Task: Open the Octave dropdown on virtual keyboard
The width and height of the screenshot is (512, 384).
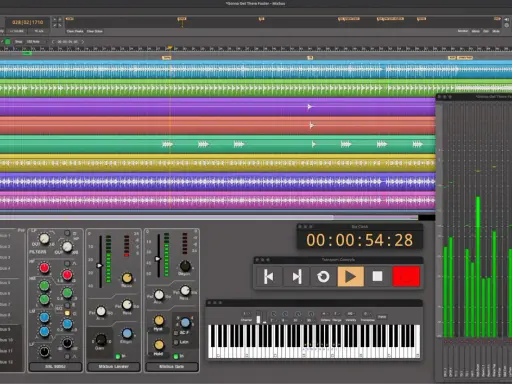Action: pyautogui.click(x=325, y=314)
